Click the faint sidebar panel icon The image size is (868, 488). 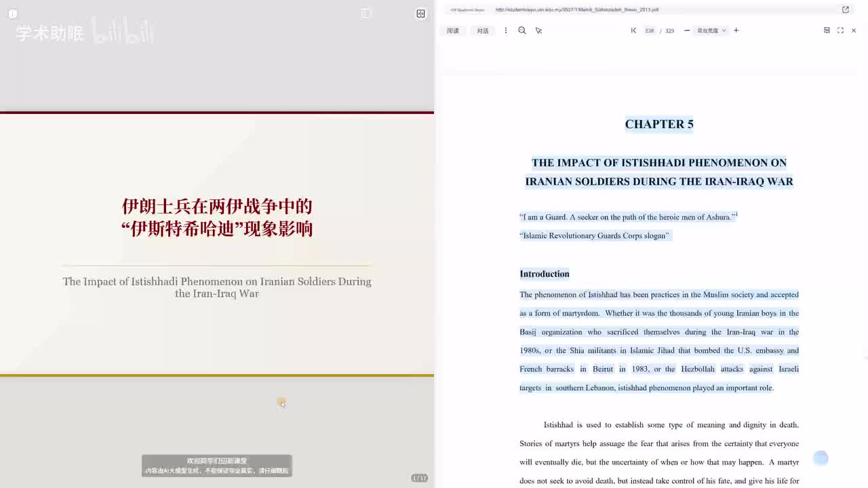(x=366, y=14)
